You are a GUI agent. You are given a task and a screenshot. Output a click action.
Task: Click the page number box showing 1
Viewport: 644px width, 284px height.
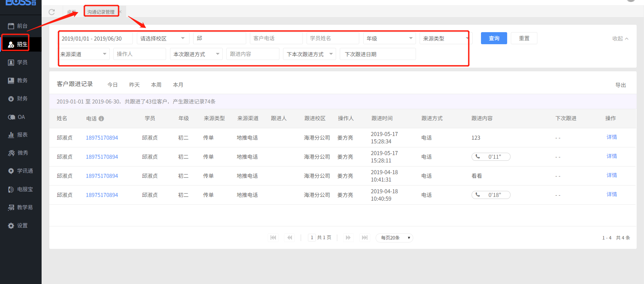coord(312,237)
